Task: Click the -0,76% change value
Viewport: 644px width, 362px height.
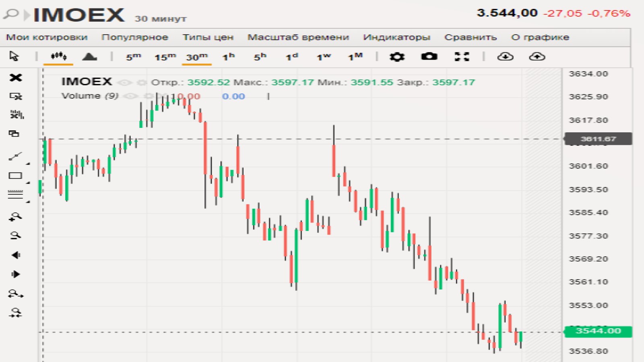Action: tap(609, 14)
